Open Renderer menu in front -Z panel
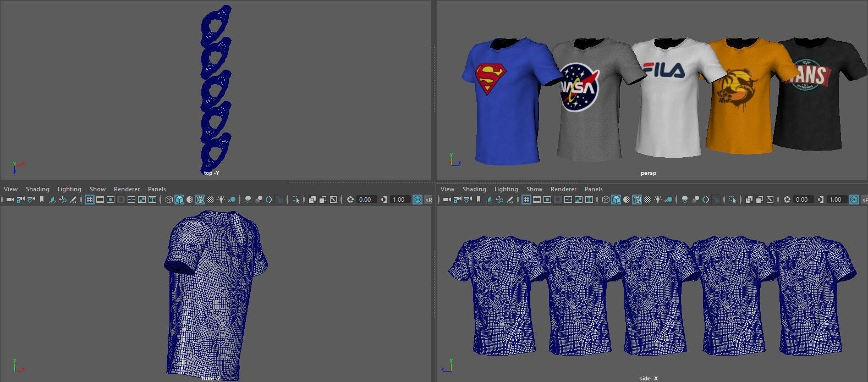Screen dimensions: 868x382 click(127, 189)
